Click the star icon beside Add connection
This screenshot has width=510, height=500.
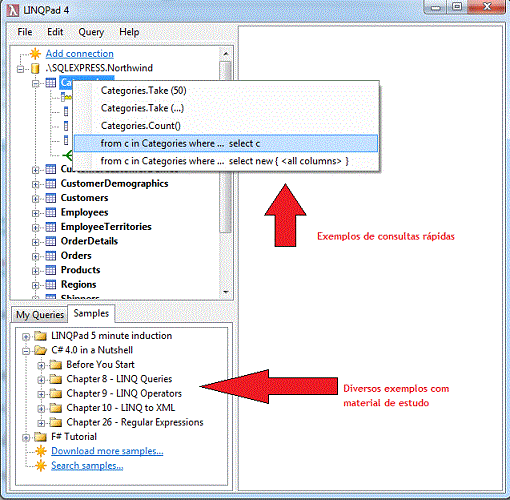tap(35, 54)
